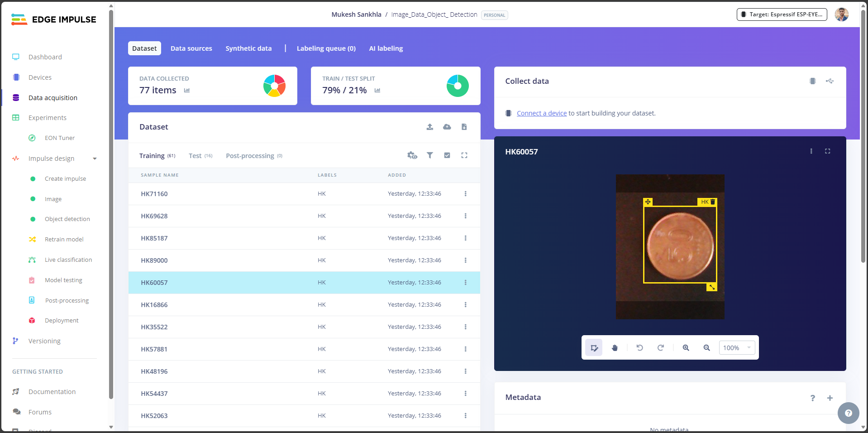Viewport: 868px width, 433px height.
Task: Open the chart icon next to 77 items
Action: click(187, 91)
